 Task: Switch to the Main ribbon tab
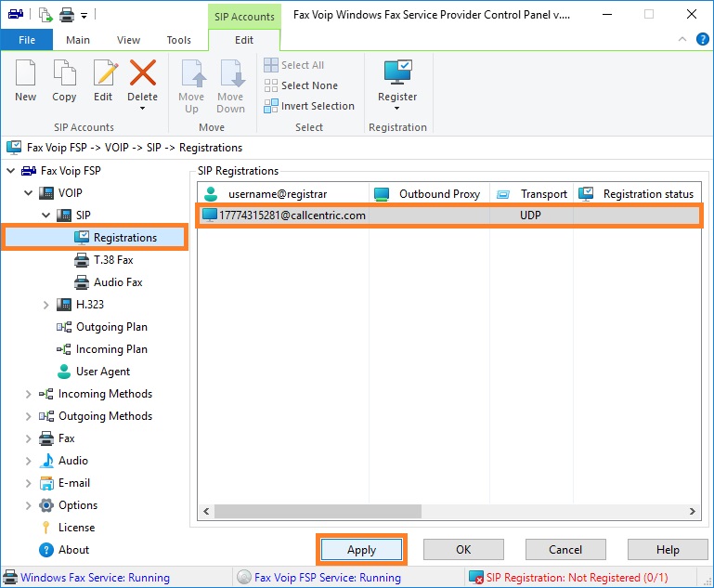click(x=78, y=40)
